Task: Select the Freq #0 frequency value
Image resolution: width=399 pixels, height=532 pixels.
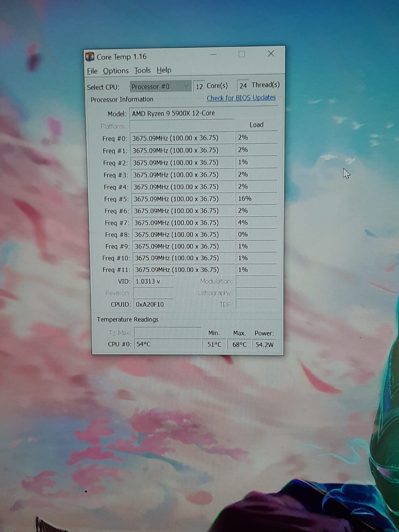Action: point(182,138)
